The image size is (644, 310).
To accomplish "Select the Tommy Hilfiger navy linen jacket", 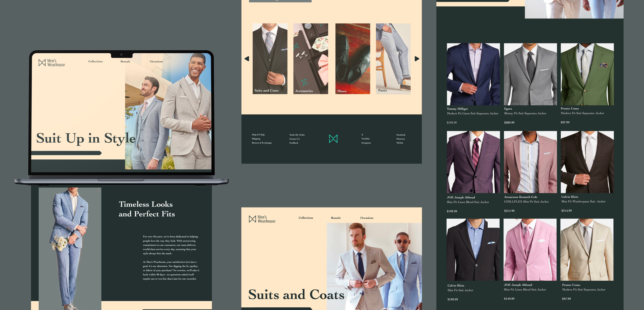I will pyautogui.click(x=473, y=74).
